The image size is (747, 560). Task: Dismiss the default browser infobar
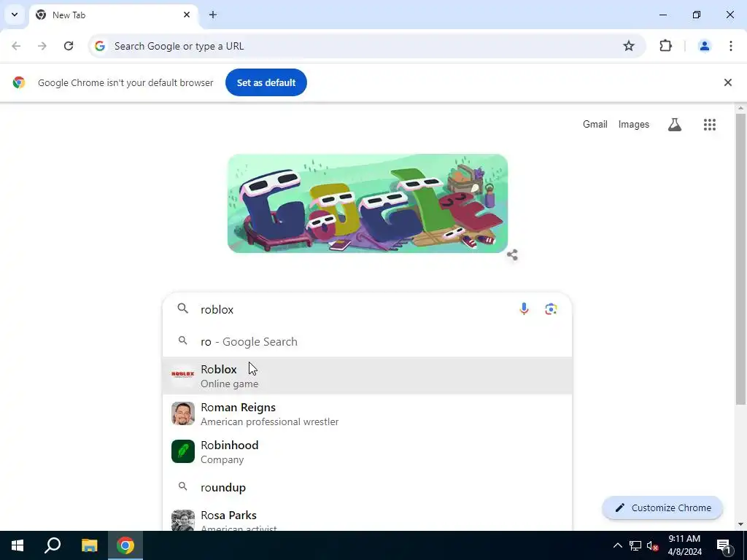[727, 82]
